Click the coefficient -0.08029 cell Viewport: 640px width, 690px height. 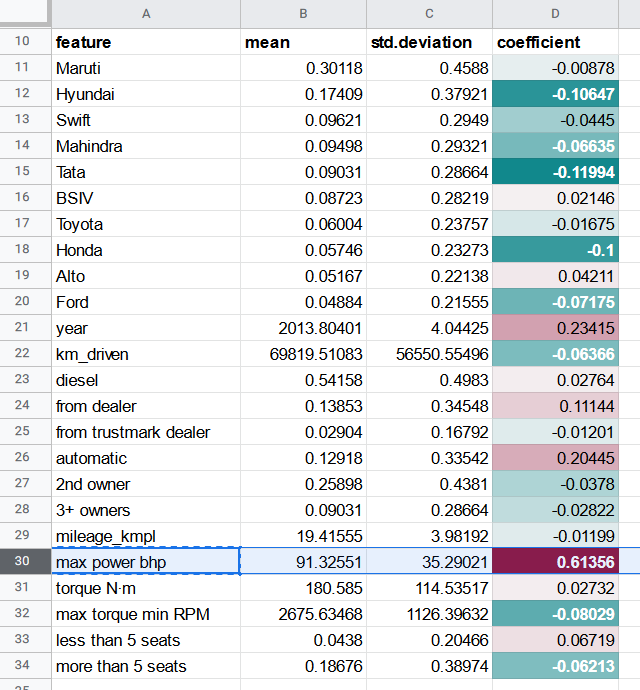555,613
